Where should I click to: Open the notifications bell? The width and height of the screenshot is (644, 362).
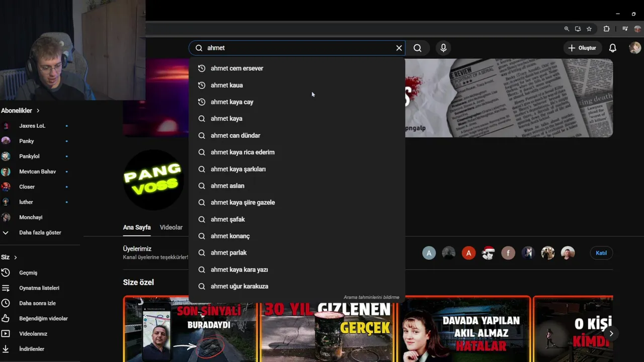(612, 48)
